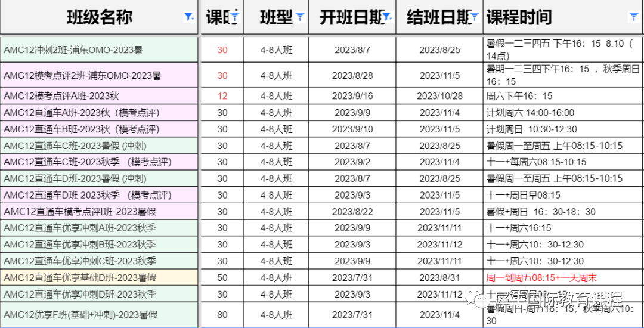Image resolution: width=644 pixels, height=328 pixels.
Task: Select 2023/11/12 in 优享冲刺B班 row
Action: (x=440, y=245)
